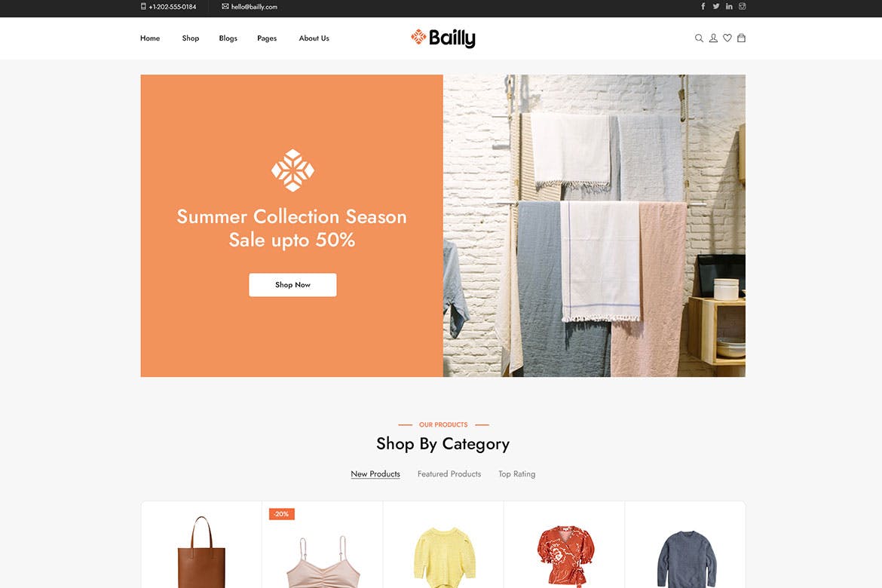Open the Blogs menu
The image size is (882, 588).
click(228, 38)
